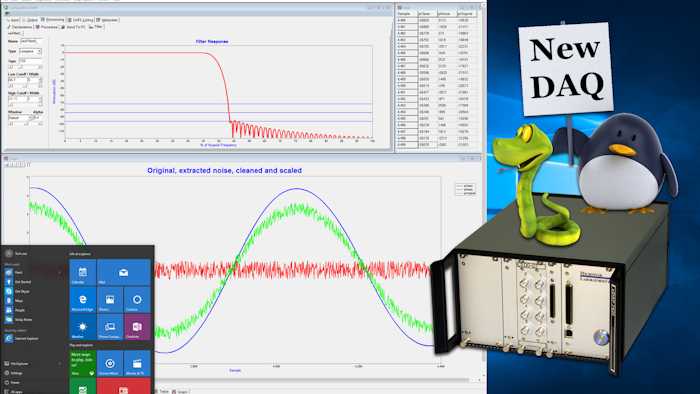Launch Microsoft Edge from the tile
The width and height of the screenshot is (700, 394).
pos(83,299)
